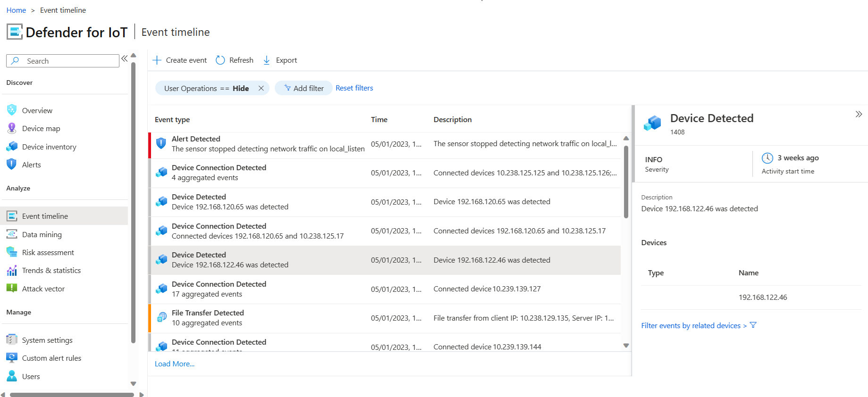Select Connected devices 192.168.120.65 and 10.238.125.17 row
Screen dimensions: 868x397
385,231
